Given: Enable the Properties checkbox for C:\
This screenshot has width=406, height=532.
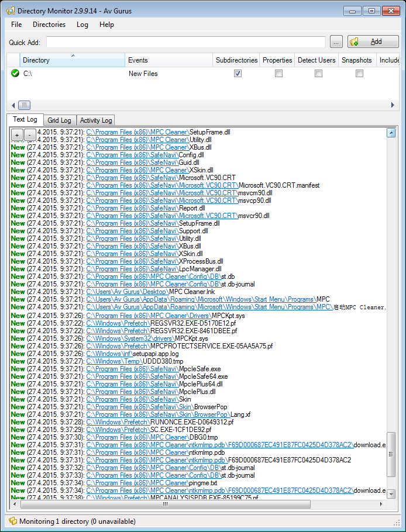Looking at the screenshot, I should tap(278, 74).
